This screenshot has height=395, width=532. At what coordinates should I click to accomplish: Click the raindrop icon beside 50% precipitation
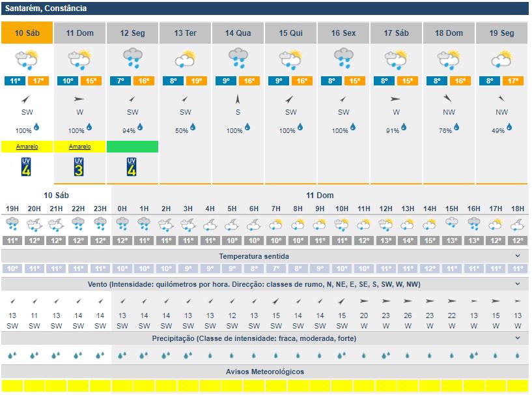click(x=195, y=127)
